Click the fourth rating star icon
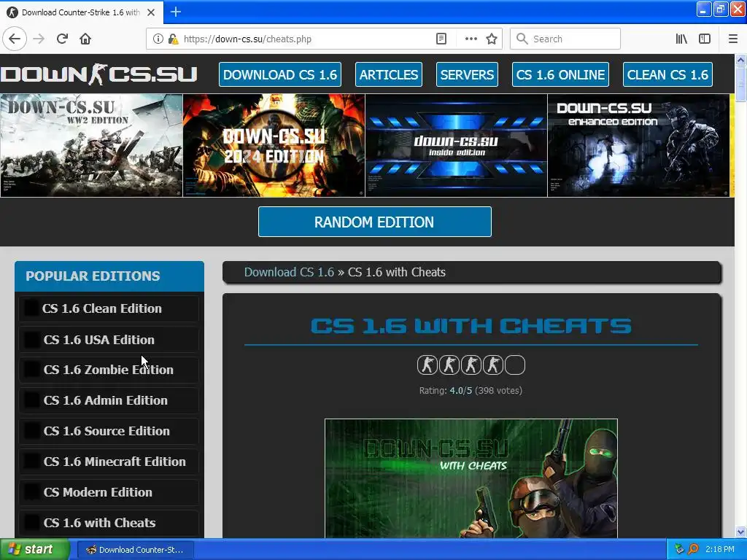747x560 pixels. [492, 365]
